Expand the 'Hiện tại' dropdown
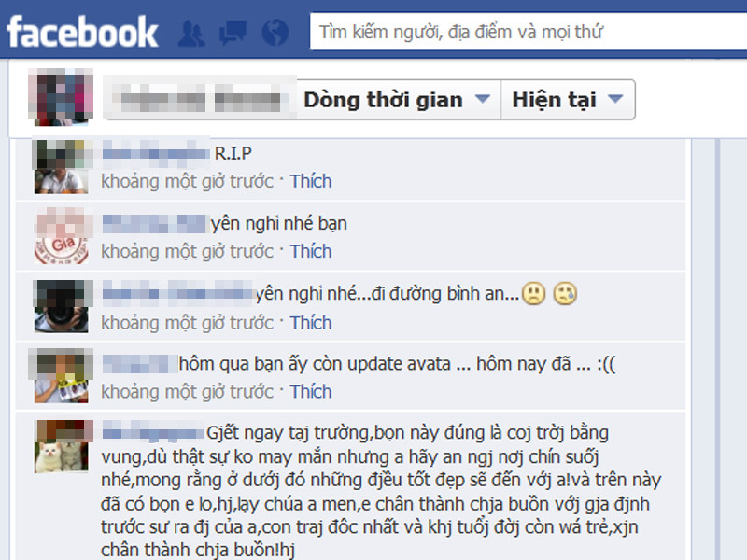 [568, 100]
